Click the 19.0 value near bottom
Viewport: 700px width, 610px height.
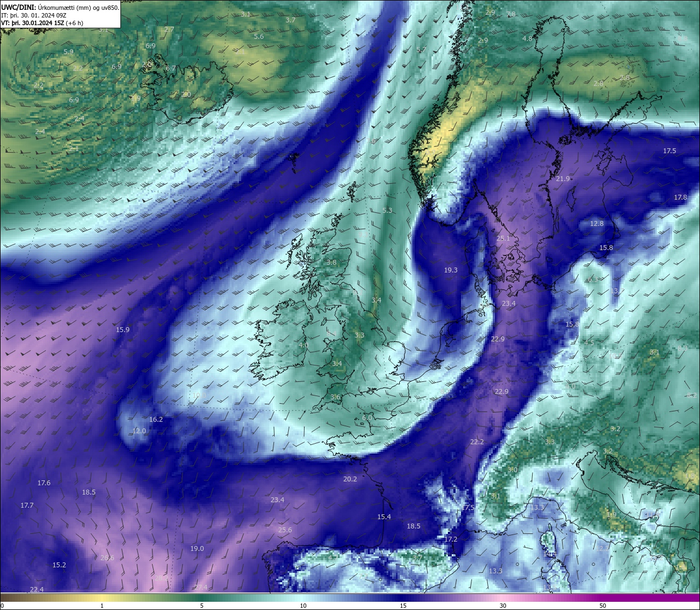[197, 549]
